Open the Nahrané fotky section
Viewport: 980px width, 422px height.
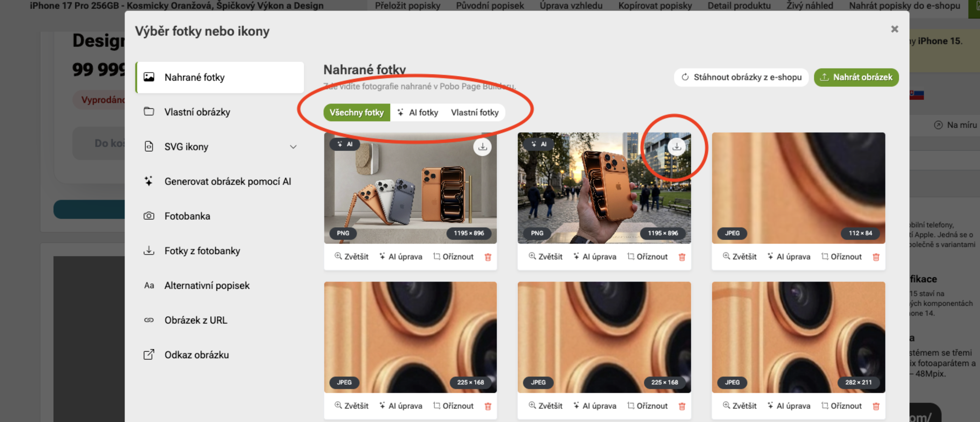pyautogui.click(x=220, y=77)
